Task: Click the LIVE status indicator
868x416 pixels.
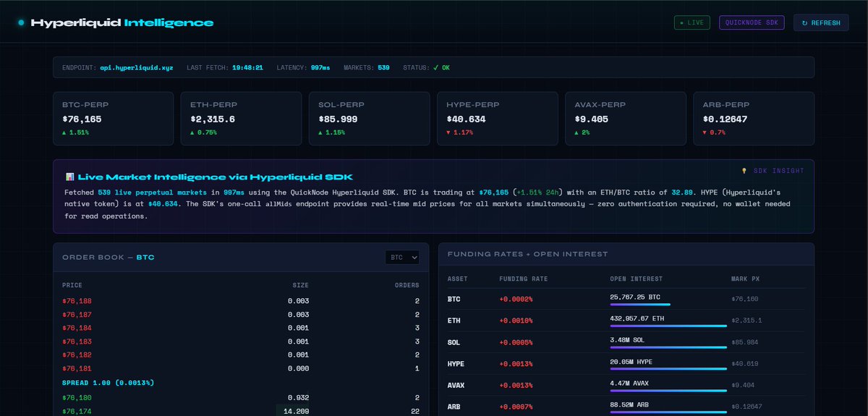Action: [692, 23]
